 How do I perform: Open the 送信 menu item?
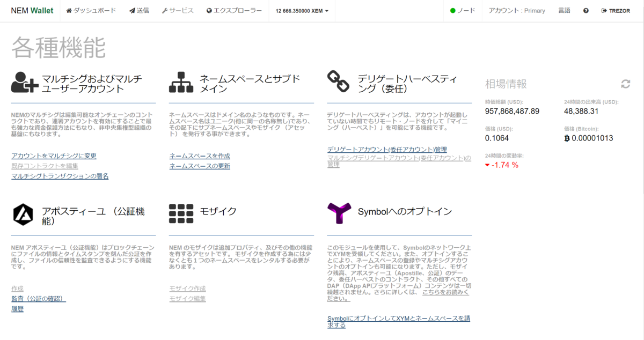139,11
